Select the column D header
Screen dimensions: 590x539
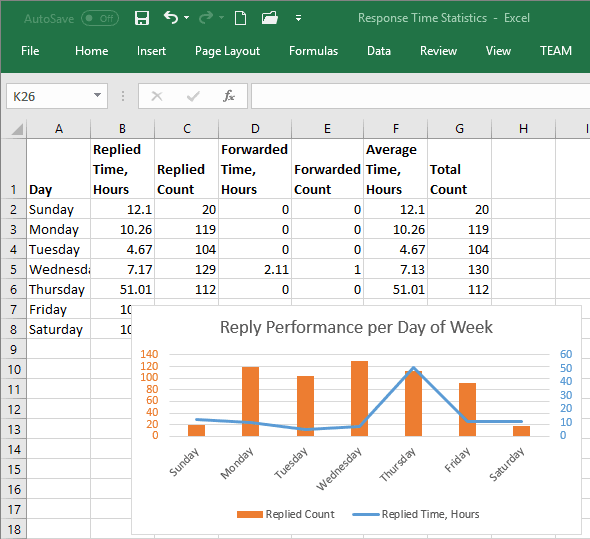(255, 129)
